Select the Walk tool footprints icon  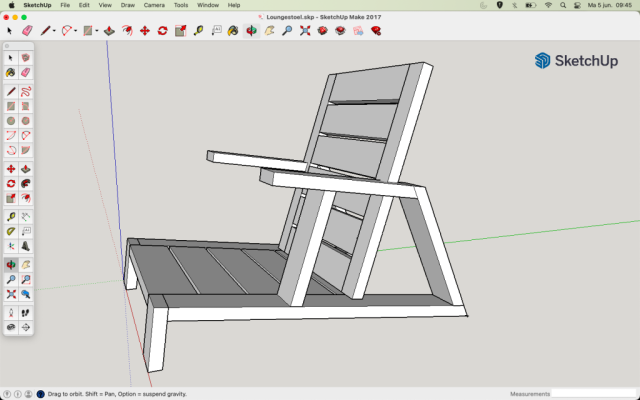pos(25,313)
